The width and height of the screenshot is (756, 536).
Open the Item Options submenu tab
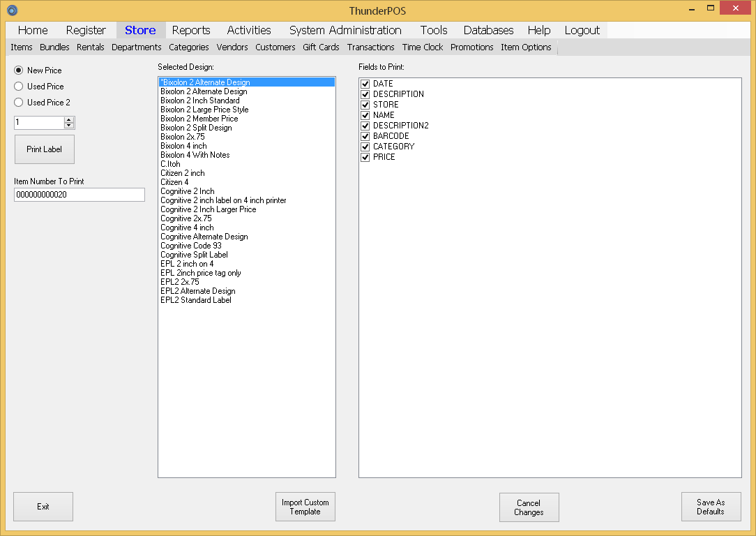526,47
